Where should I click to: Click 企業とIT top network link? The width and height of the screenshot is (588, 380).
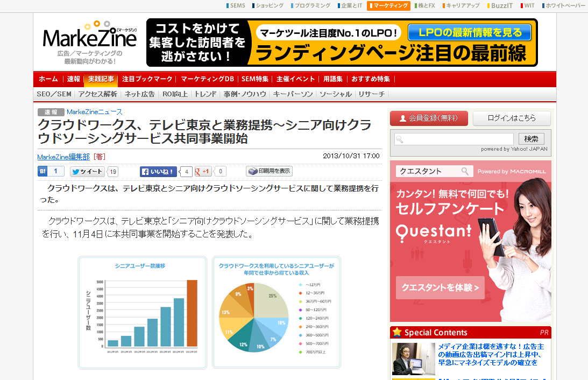(350, 5)
